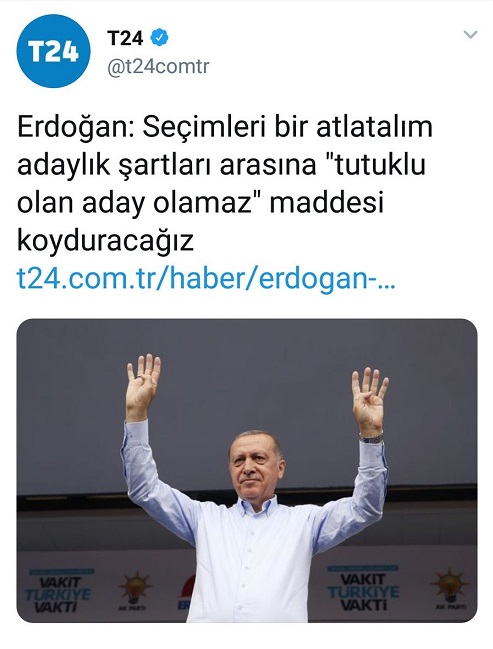Click the raised hand on the photo's right

pyautogui.click(x=369, y=401)
